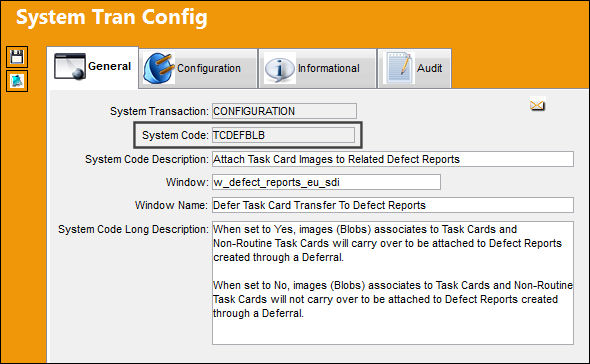The image size is (590, 364).
Task: Click the System Code Long Description text area
Action: coord(393,283)
